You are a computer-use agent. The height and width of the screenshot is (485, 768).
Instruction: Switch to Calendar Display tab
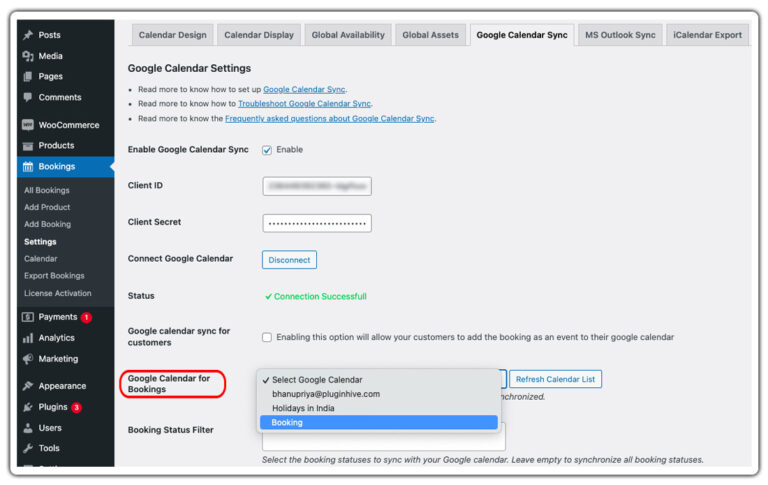tap(259, 35)
